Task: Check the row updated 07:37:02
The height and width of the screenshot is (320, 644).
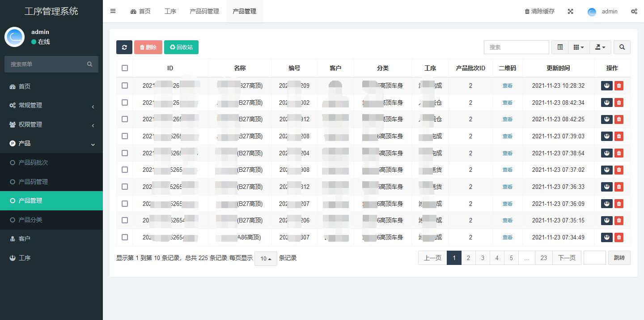Action: point(125,170)
